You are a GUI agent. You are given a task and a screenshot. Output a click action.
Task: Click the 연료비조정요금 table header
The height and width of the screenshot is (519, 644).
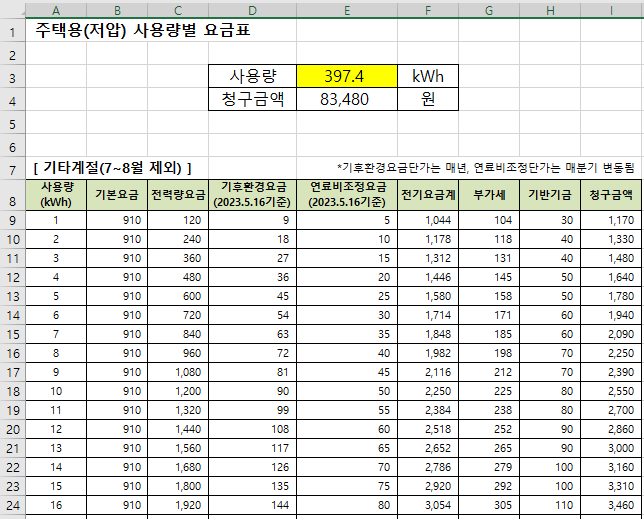point(347,195)
